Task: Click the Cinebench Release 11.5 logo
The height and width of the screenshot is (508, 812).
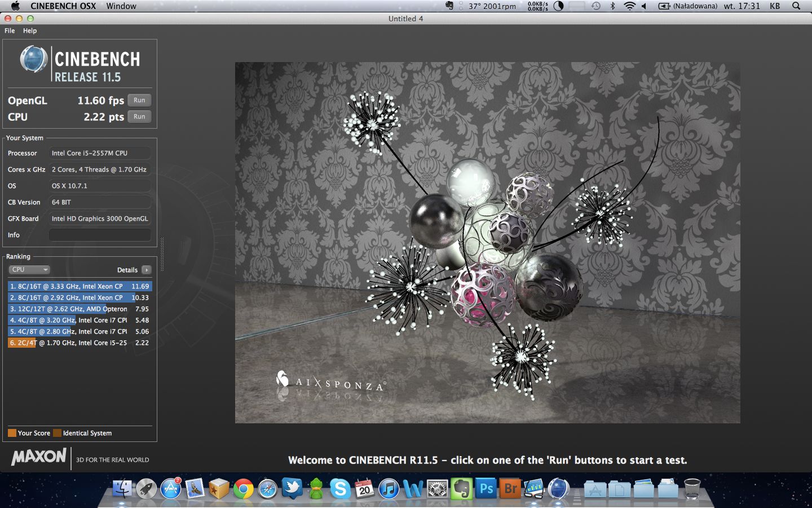Action: click(x=80, y=63)
